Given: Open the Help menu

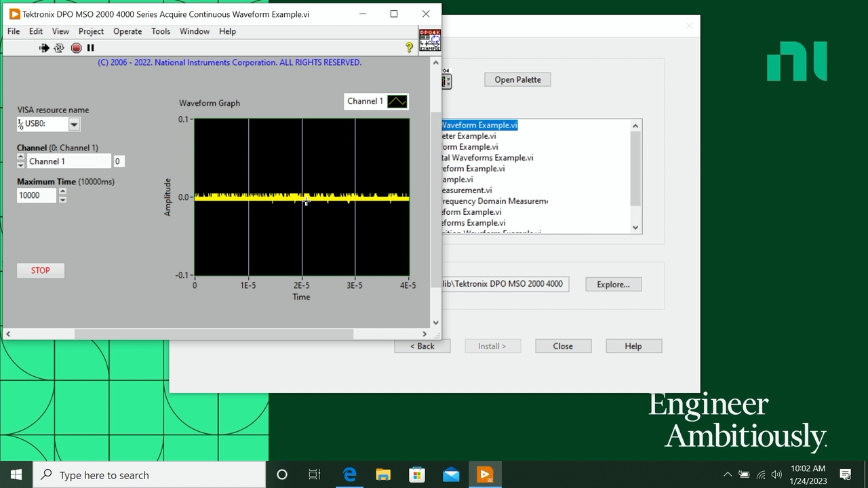Looking at the screenshot, I should click(x=228, y=31).
